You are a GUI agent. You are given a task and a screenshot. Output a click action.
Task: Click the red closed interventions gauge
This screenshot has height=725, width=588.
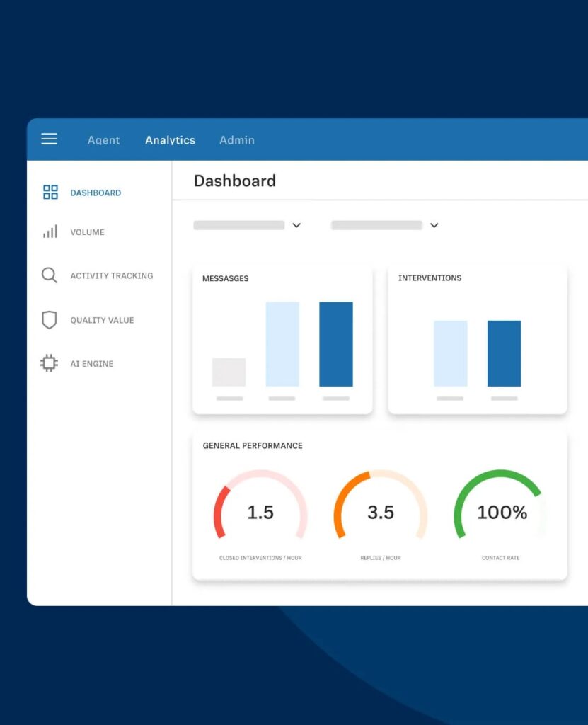[260, 512]
